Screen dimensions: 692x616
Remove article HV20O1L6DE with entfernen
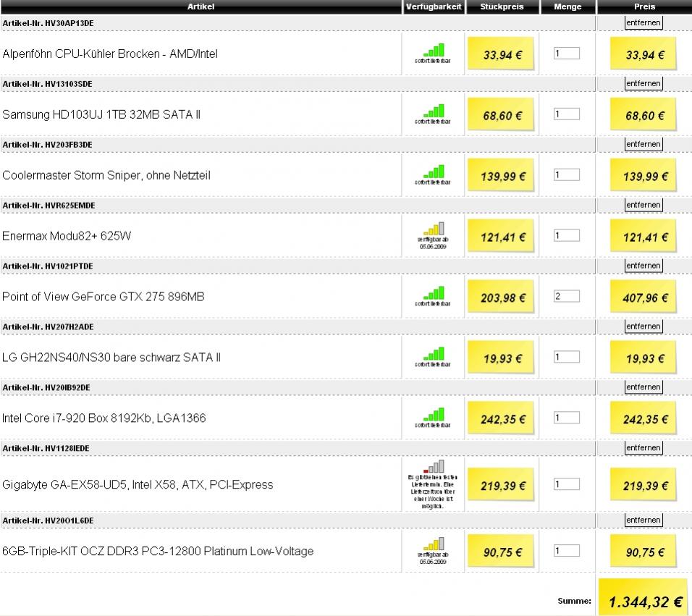[x=644, y=520]
